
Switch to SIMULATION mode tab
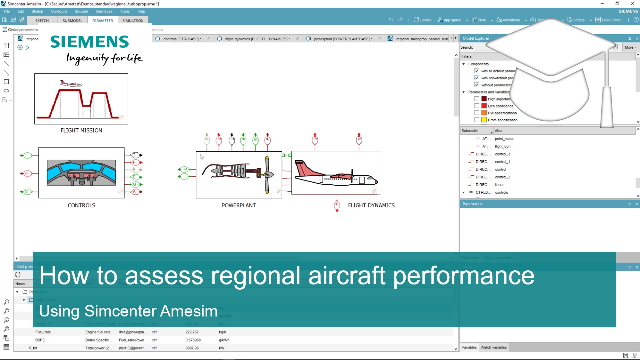click(133, 20)
